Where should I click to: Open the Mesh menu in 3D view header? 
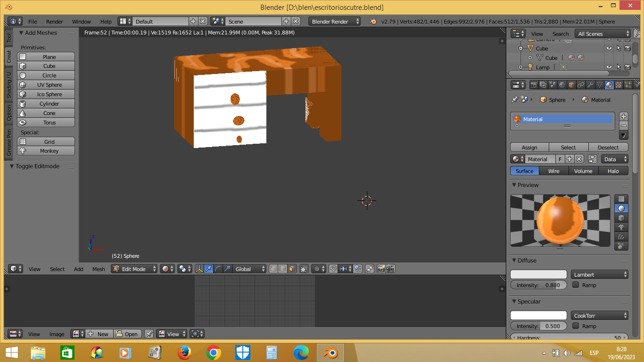point(99,269)
